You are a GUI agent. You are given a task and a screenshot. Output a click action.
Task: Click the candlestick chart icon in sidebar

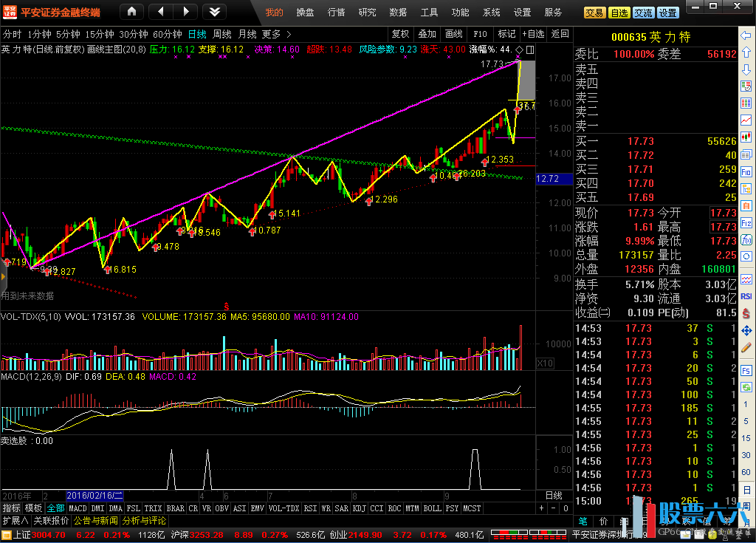point(746,137)
